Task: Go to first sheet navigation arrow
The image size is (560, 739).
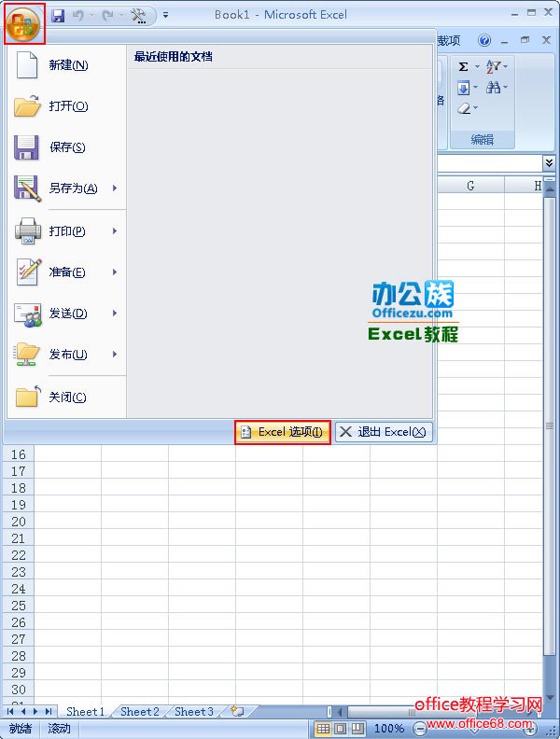Action: click(x=10, y=712)
